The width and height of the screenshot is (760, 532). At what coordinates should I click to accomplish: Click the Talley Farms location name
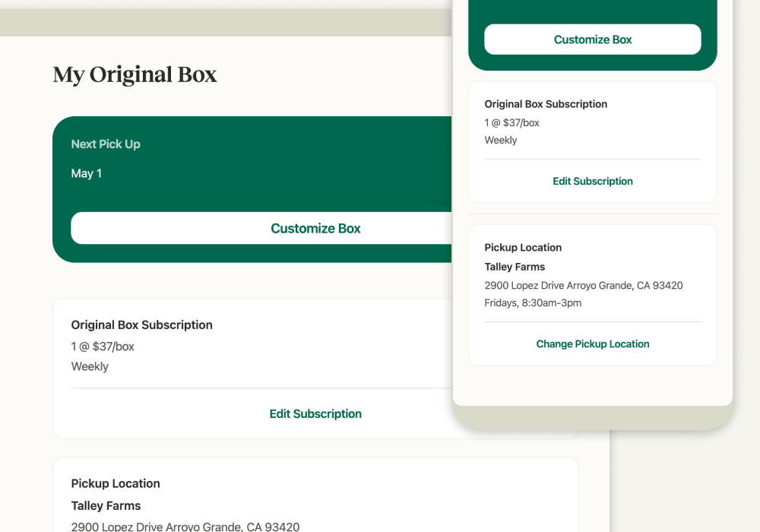(x=106, y=505)
